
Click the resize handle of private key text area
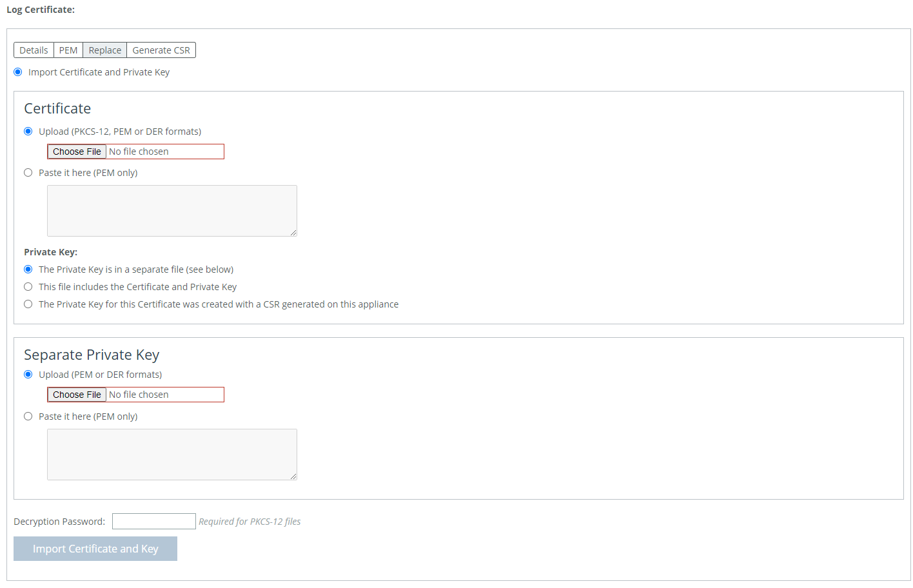pos(293,476)
